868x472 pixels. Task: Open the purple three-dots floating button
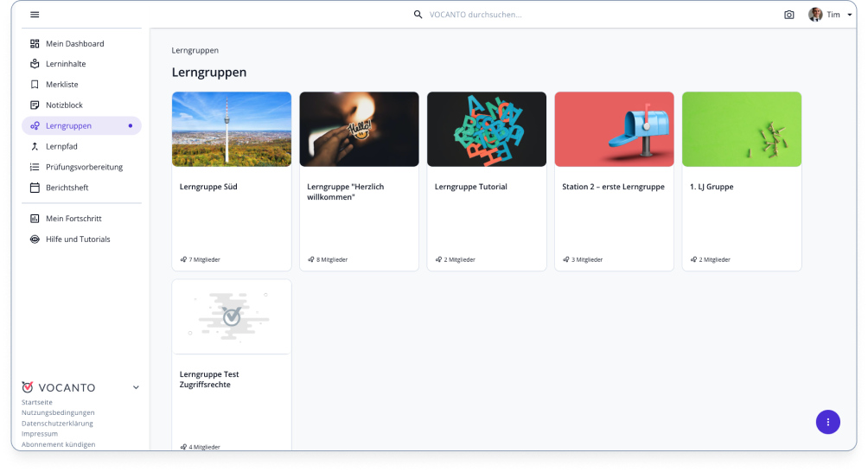[x=827, y=422]
